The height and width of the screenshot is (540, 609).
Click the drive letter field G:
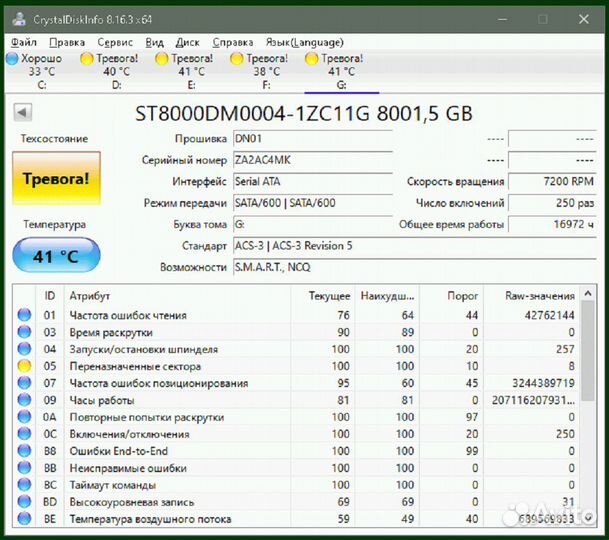[313, 224]
